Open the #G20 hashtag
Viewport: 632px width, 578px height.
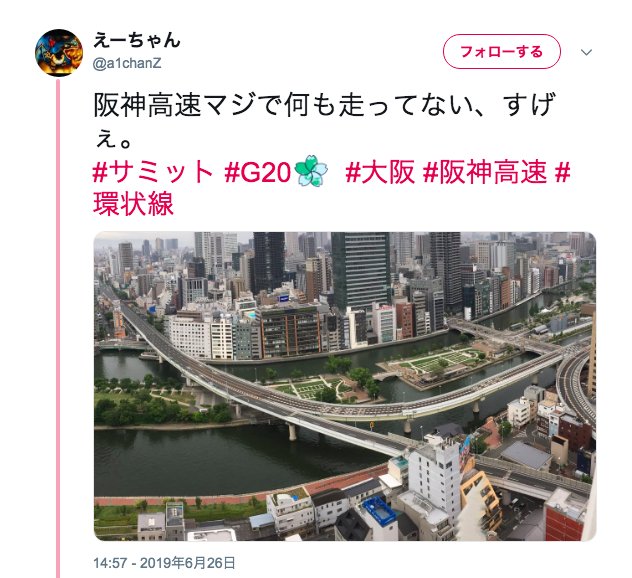point(258,173)
